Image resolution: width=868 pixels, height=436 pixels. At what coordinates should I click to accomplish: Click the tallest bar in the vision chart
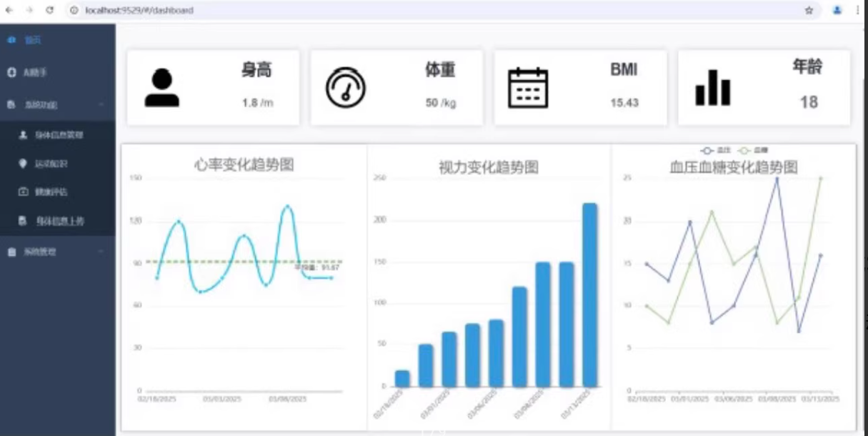click(590, 295)
